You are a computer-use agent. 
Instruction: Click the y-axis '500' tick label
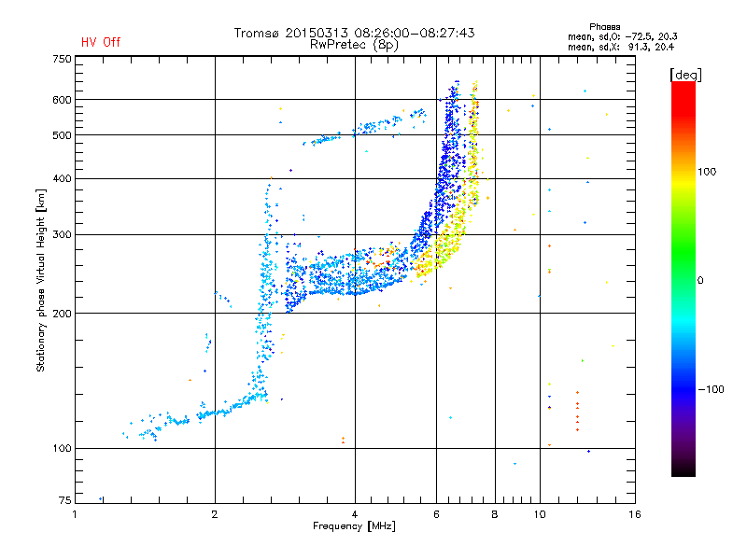tap(62, 135)
